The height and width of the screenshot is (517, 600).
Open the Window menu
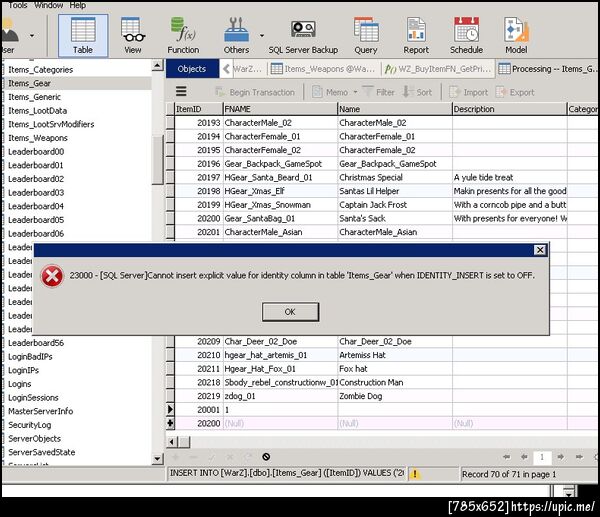tap(49, 5)
